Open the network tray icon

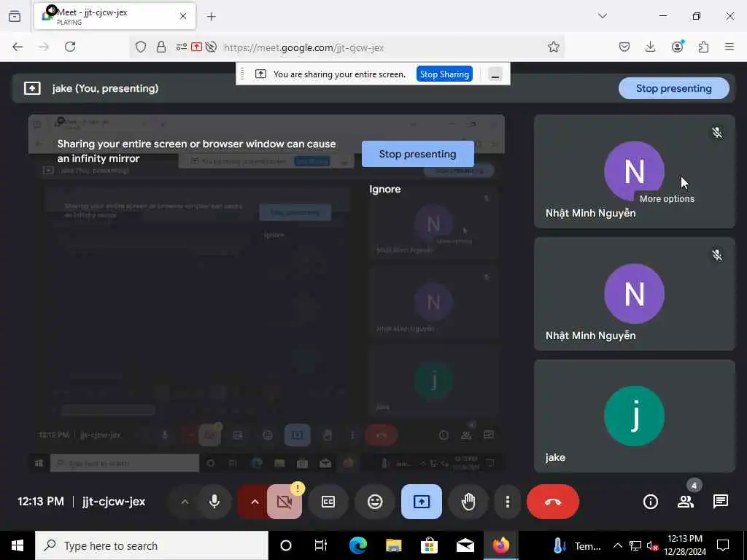pos(635,545)
